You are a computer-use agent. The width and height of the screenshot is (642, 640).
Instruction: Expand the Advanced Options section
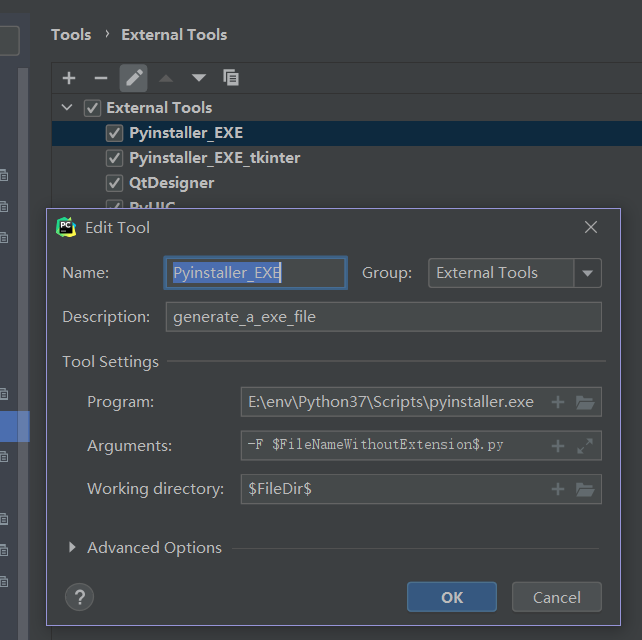pyautogui.click(x=72, y=548)
